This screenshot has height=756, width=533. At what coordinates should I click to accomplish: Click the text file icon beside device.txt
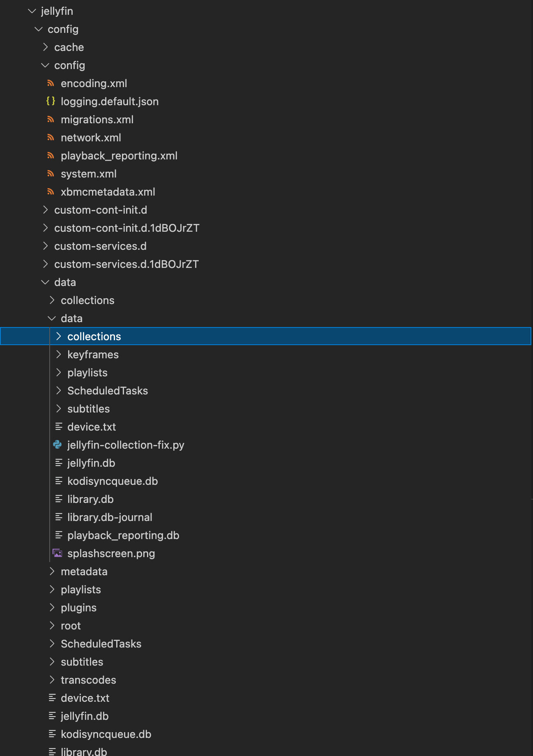58,426
